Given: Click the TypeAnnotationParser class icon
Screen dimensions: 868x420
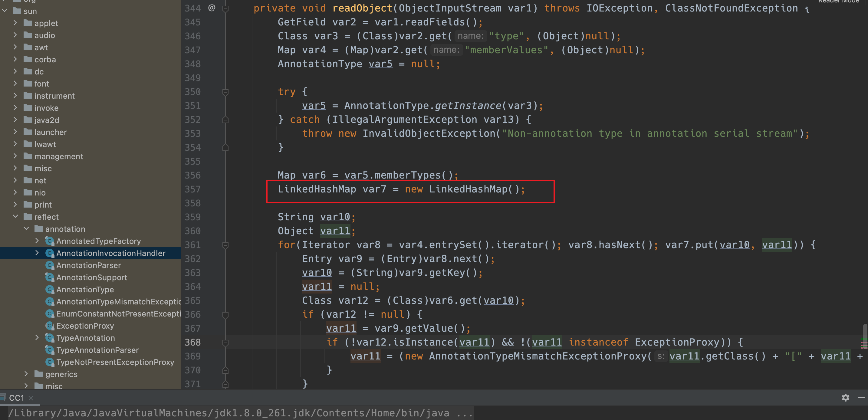Looking at the screenshot, I should 50,350.
